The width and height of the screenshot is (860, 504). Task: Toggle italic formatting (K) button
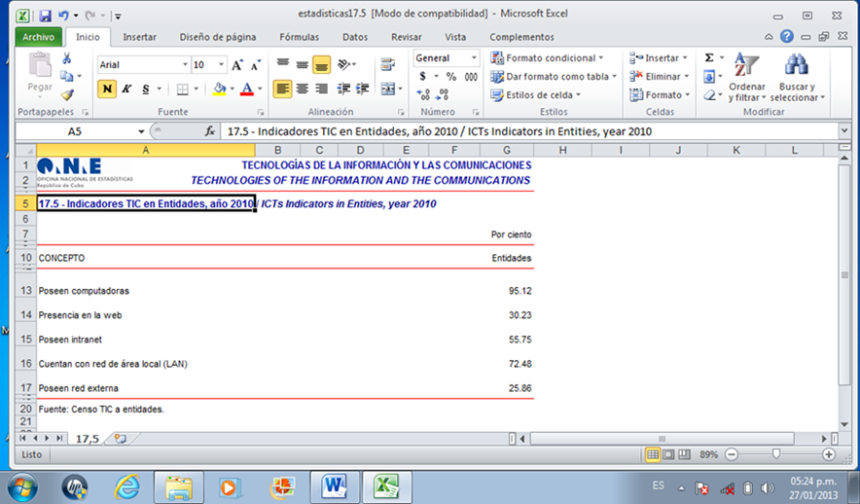tap(126, 89)
